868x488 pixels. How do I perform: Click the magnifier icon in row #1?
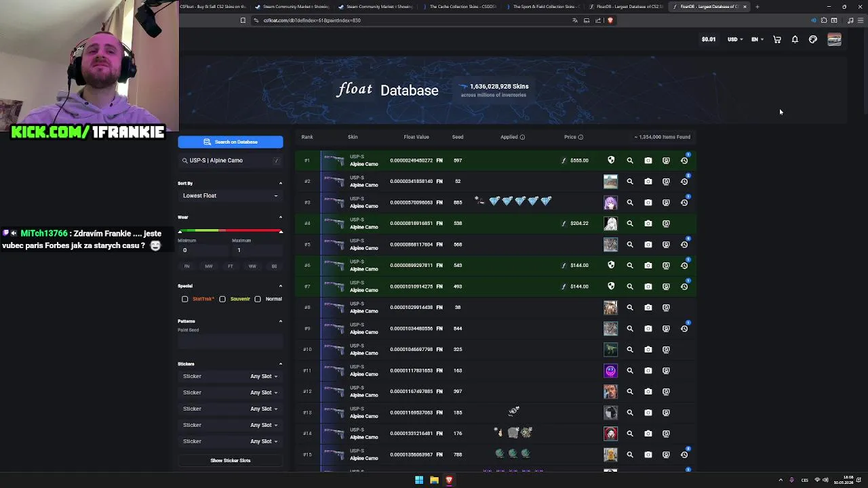[630, 161]
